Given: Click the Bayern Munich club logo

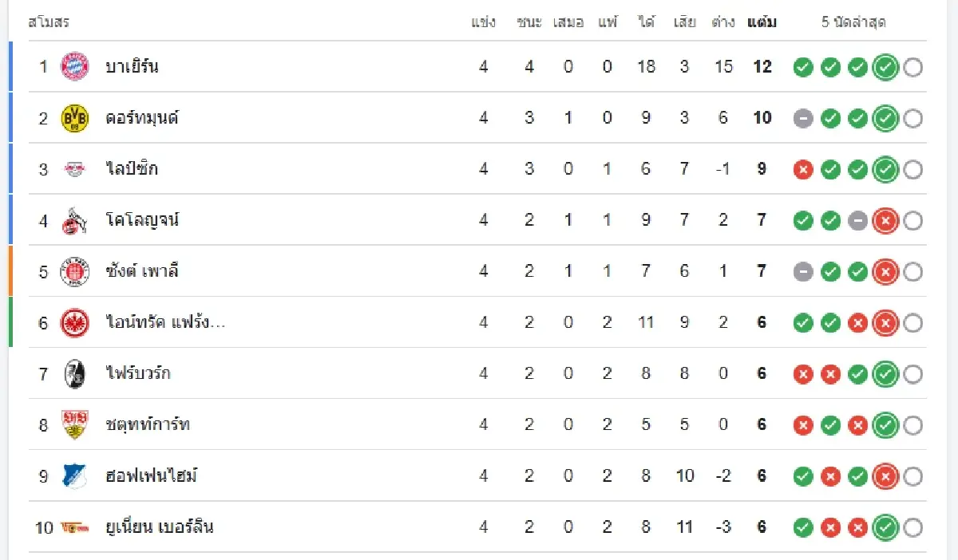Looking at the screenshot, I should pos(75,67).
